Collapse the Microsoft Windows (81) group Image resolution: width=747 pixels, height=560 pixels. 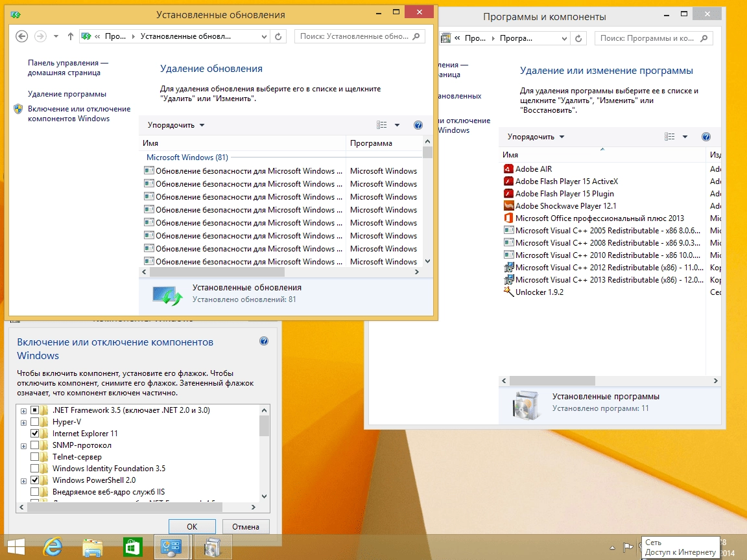coord(187,157)
